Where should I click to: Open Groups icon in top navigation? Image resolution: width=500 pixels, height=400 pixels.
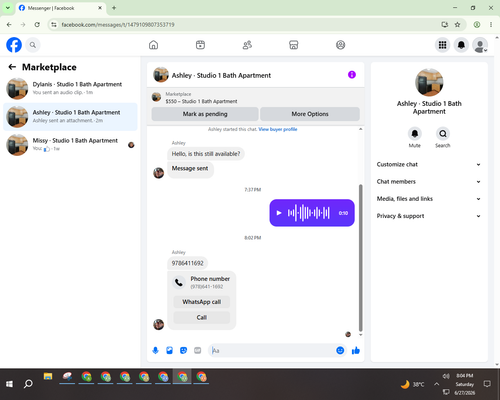[x=340, y=45]
